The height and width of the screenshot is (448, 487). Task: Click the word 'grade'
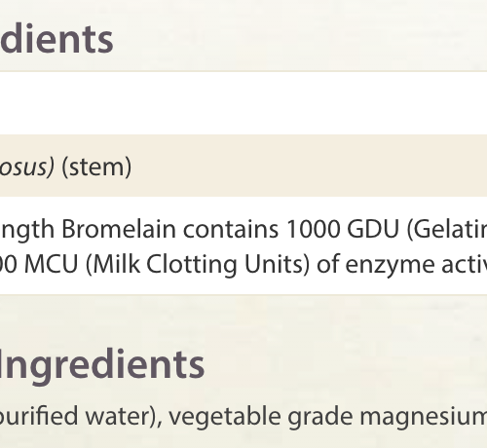click(320, 418)
